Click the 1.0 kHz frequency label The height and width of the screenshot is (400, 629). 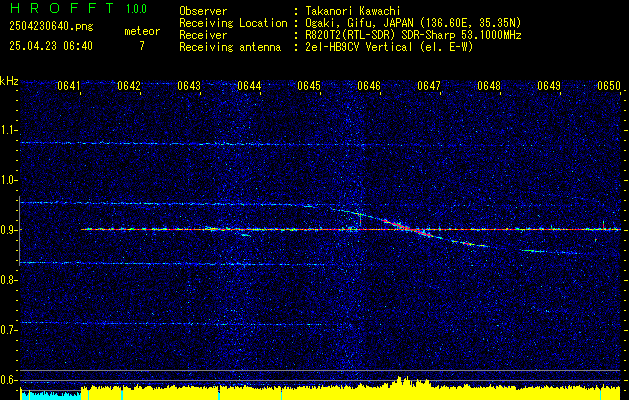click(x=9, y=180)
